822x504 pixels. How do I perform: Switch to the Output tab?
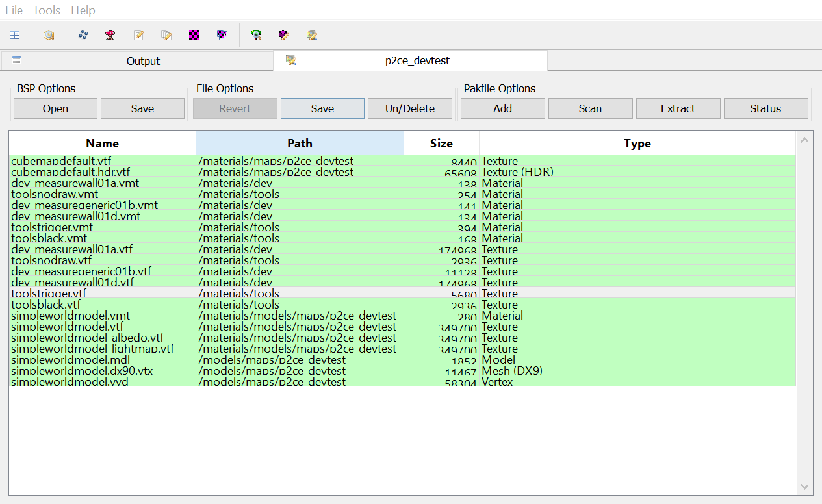[x=143, y=60]
